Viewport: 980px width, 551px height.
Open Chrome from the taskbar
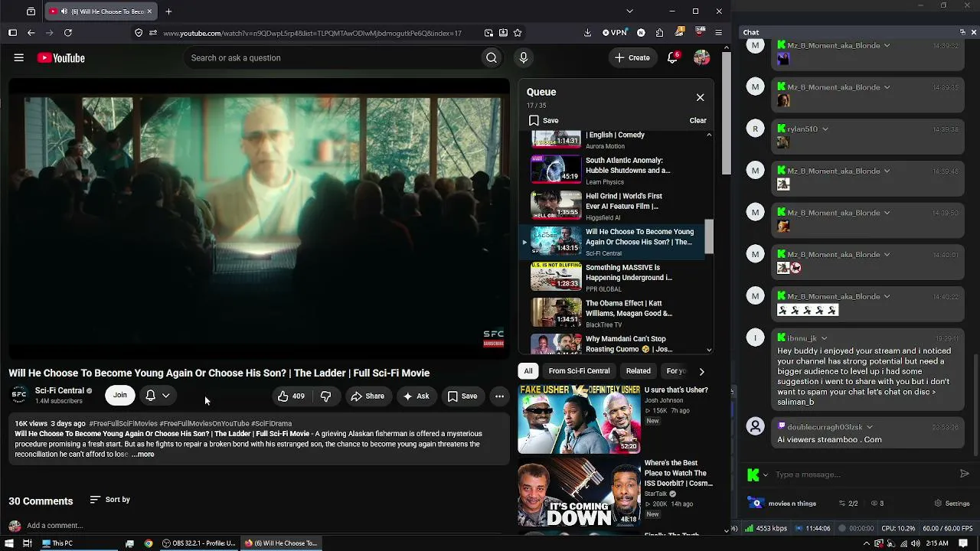pos(149,543)
